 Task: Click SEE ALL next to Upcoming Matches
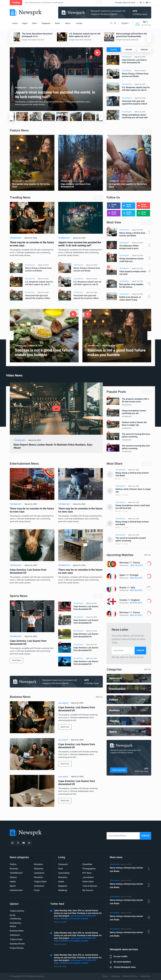tap(148, 555)
